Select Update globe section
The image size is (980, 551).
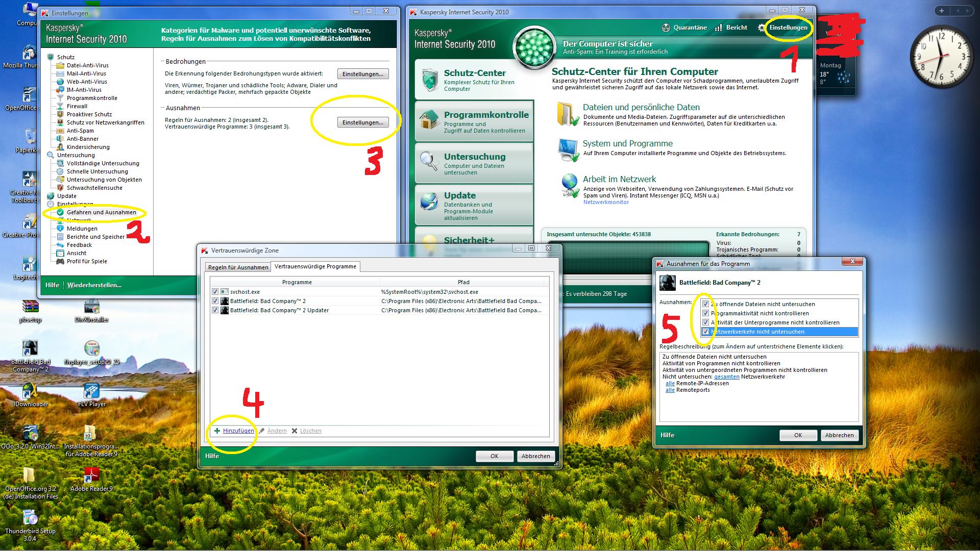(x=474, y=205)
